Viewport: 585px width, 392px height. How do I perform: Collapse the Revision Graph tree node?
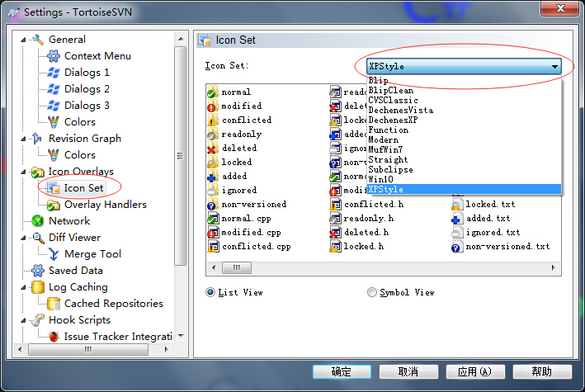coord(23,139)
